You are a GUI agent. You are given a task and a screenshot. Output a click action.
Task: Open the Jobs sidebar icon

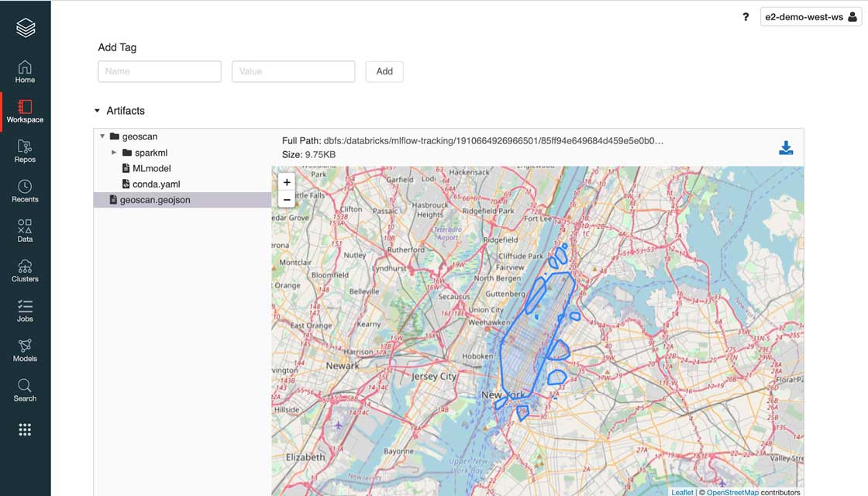[25, 310]
